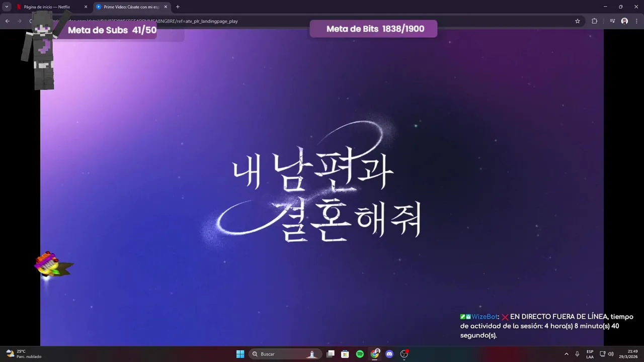Open Spotify from the taskbar
644x362 pixels.
pos(360,354)
